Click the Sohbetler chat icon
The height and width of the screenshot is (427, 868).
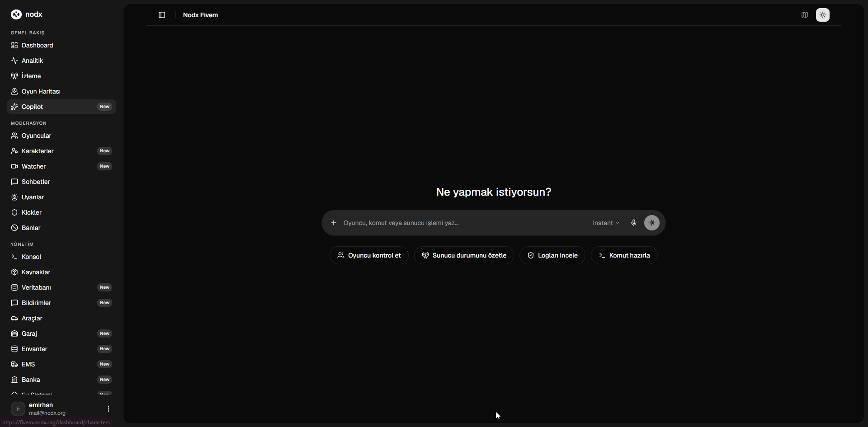(14, 182)
